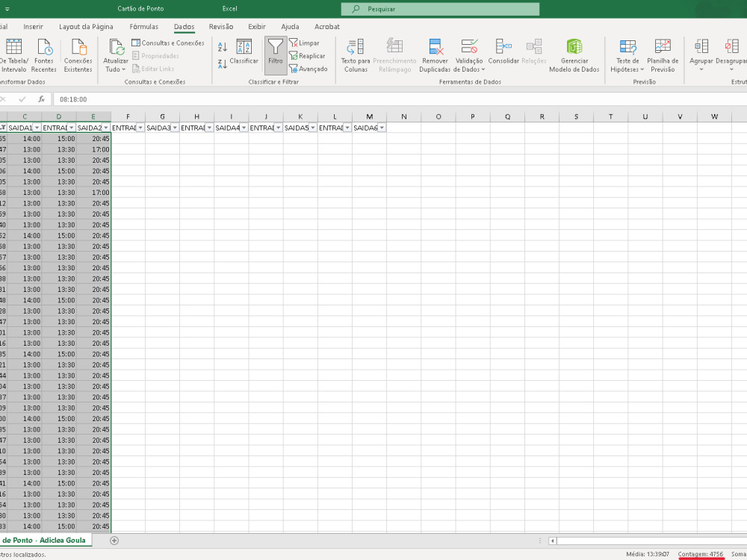Screen dimensions: 747x560
Task: Switch to the Exibir tab
Action: [x=257, y=27]
